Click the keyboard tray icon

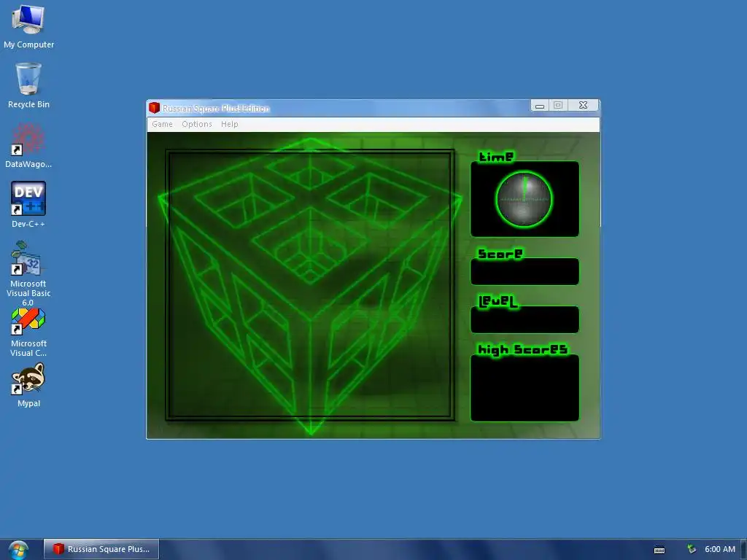(659, 550)
